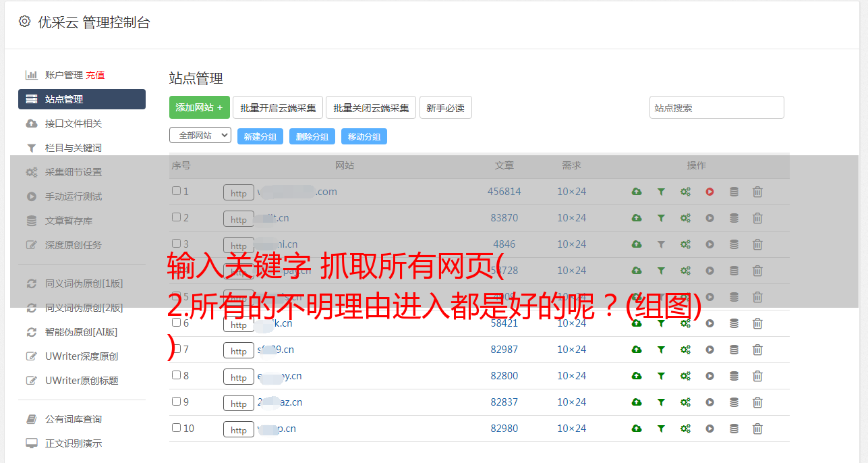Click the play icon in row 8

tap(710, 376)
